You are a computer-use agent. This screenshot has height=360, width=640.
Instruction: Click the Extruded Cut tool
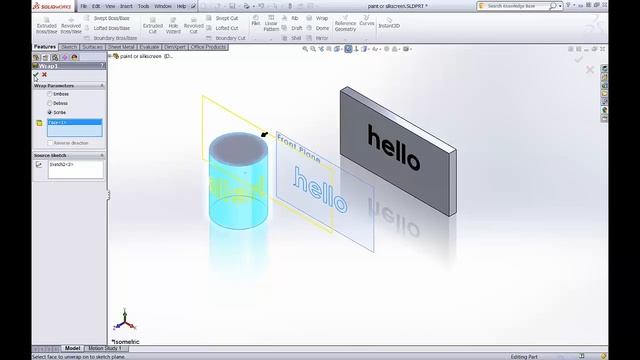(x=153, y=26)
